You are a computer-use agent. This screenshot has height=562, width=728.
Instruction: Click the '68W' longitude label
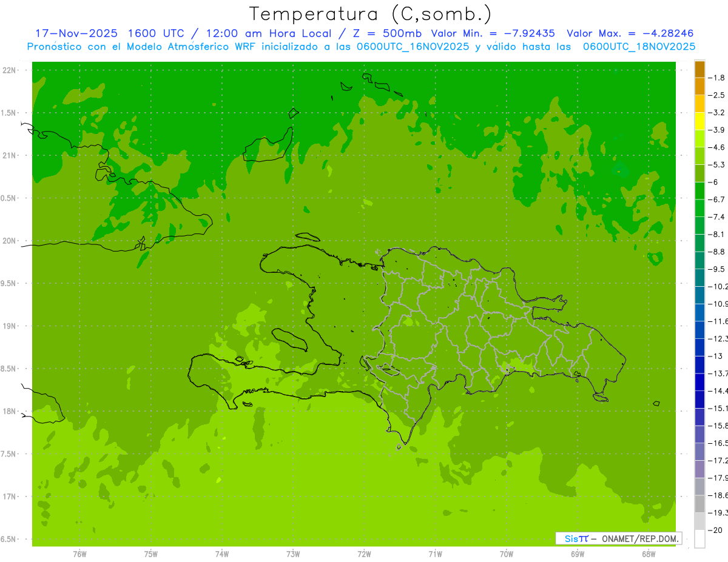[x=649, y=554]
